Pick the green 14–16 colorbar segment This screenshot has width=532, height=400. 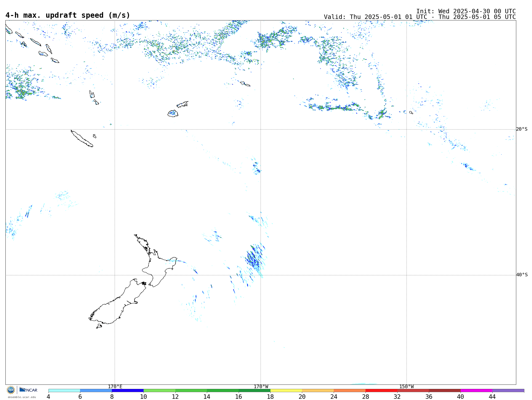click(x=223, y=391)
